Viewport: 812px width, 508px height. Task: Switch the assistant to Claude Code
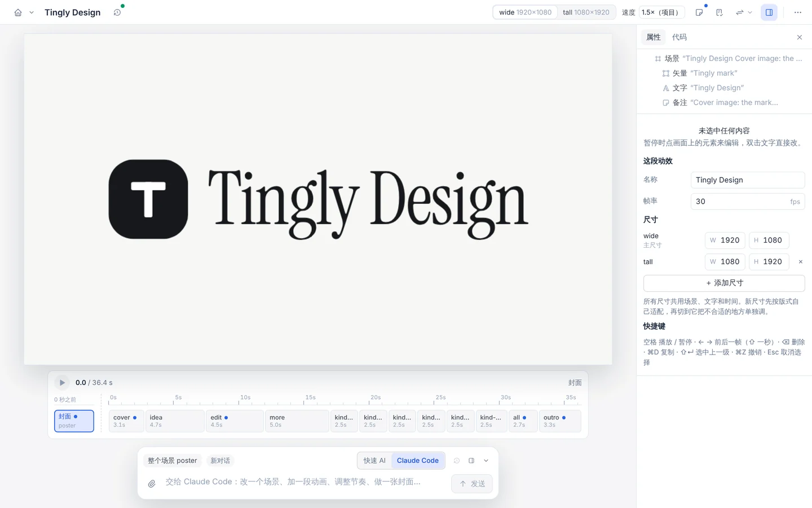tap(418, 461)
